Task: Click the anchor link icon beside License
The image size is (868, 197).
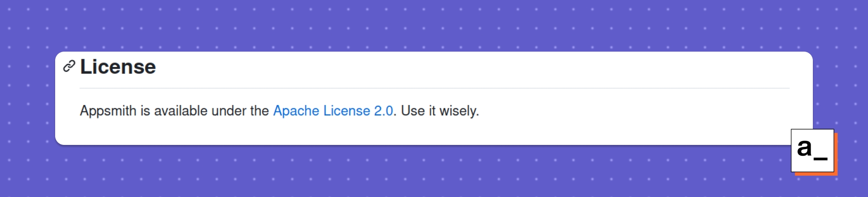Action: point(69,66)
